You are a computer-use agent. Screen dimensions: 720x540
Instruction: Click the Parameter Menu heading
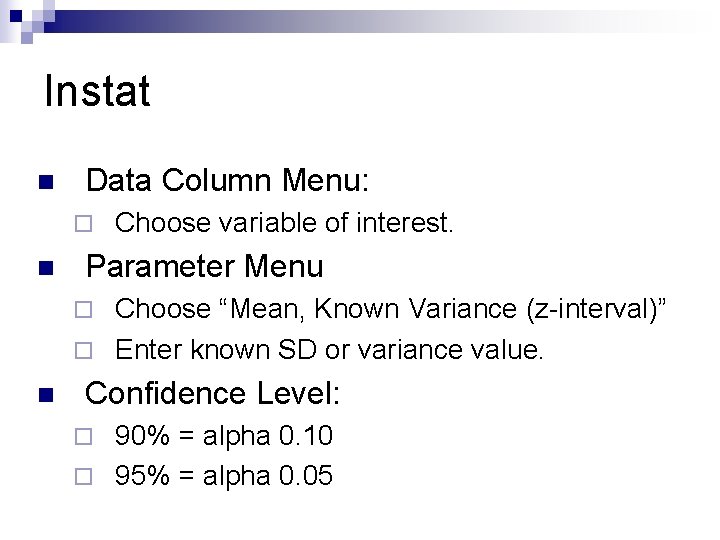pos(205,267)
